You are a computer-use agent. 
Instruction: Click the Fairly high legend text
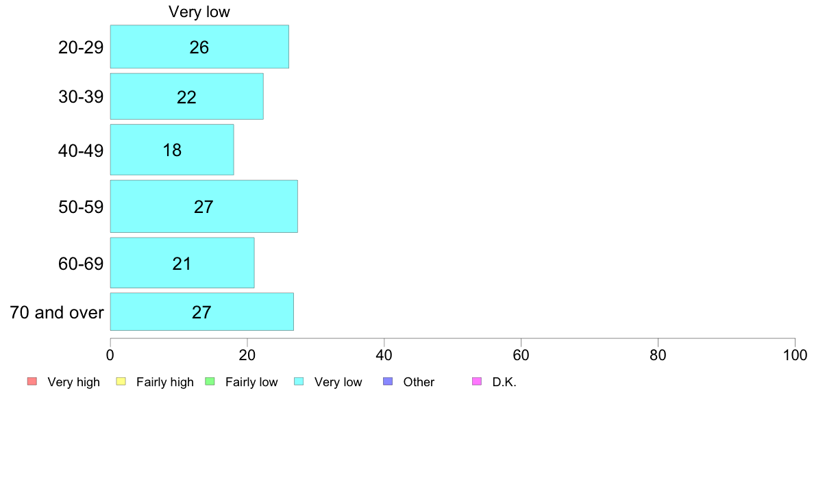coord(165,382)
